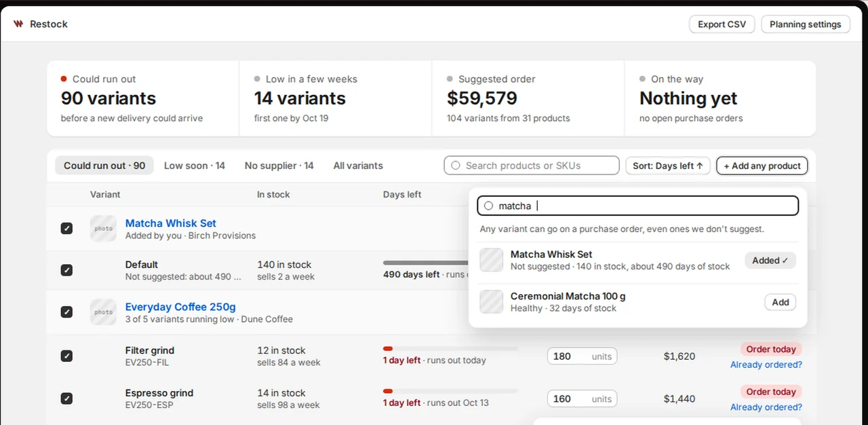Click the Restock logo icon
Image resolution: width=868 pixels, height=425 pixels.
(18, 24)
